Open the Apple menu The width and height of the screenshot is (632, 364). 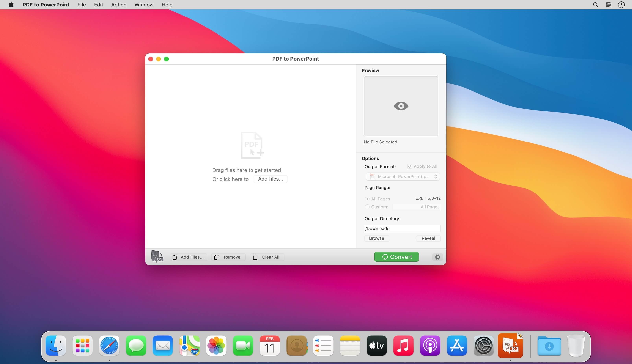click(11, 5)
